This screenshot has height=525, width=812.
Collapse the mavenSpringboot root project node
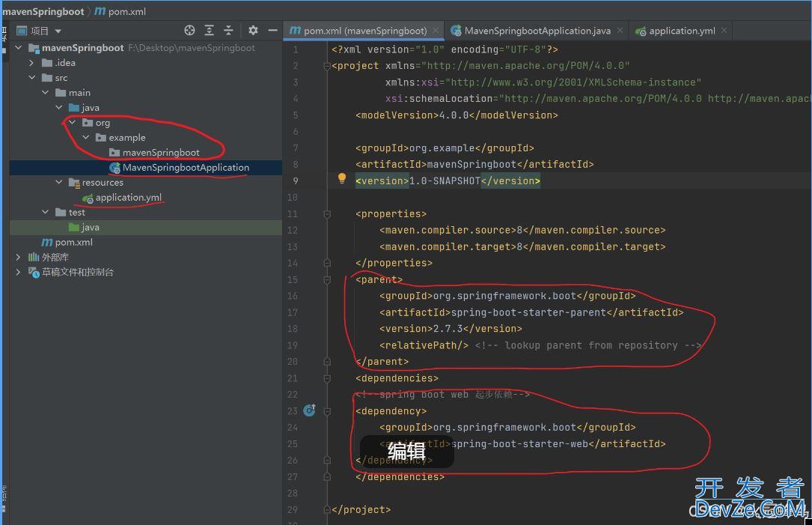pyautogui.click(x=19, y=48)
